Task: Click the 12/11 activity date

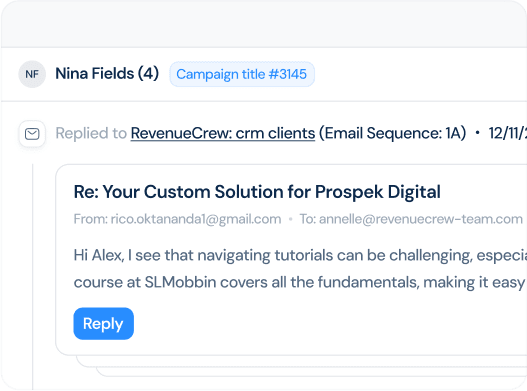Action: pyautogui.click(x=508, y=133)
